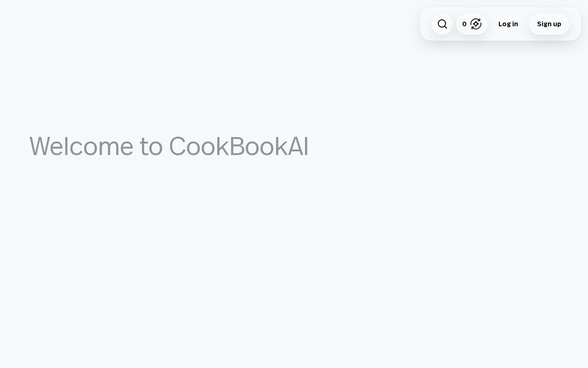
Task: Choose Sign up in the top navigation
Action: [549, 24]
